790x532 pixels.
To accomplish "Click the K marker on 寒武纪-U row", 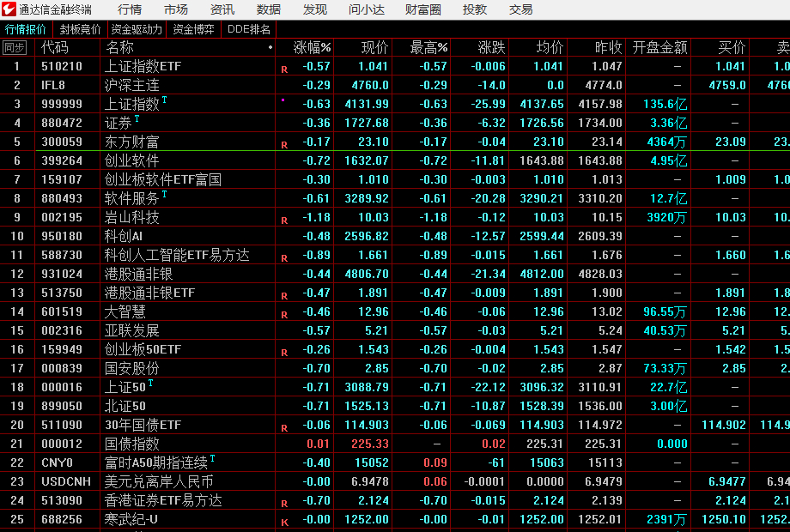I will point(284,523).
